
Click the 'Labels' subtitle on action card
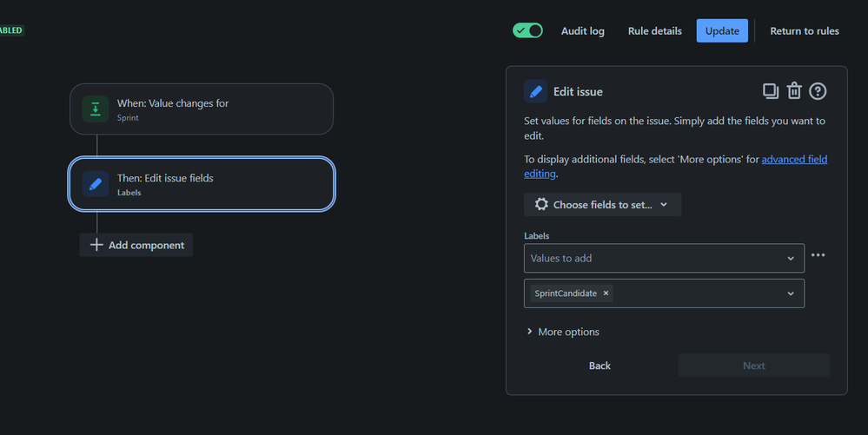129,193
